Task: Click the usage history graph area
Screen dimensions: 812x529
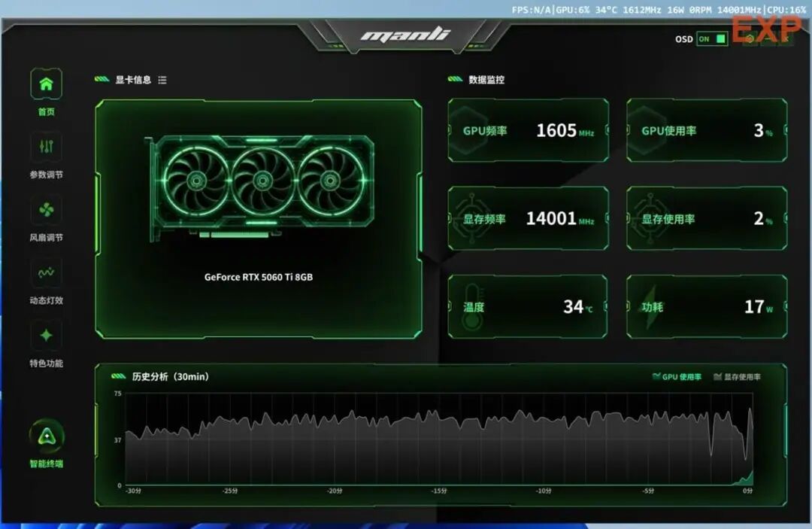Action: [x=439, y=439]
